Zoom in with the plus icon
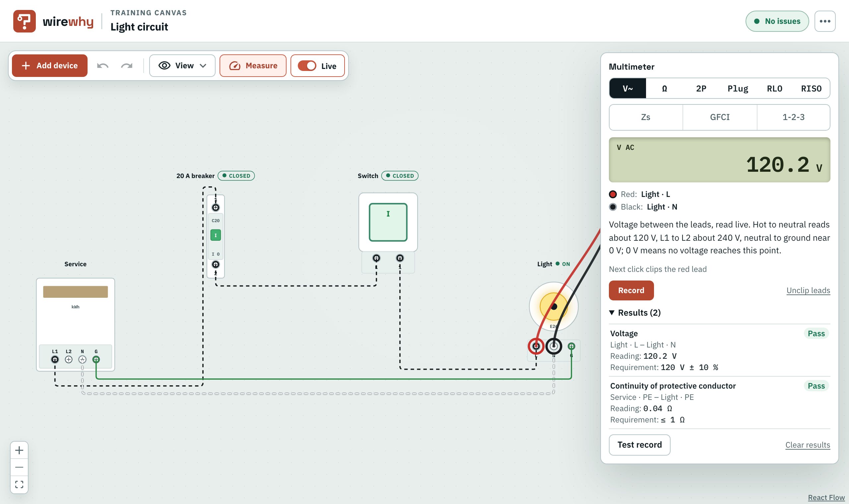Screen dimensions: 849x504 [19, 450]
